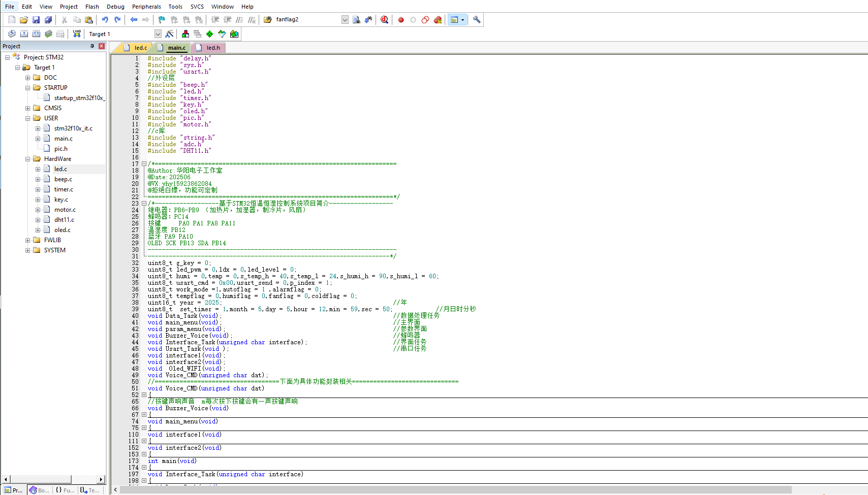868x495 pixels.
Task: Open Configuration with the wrench icon
Action: tap(477, 20)
